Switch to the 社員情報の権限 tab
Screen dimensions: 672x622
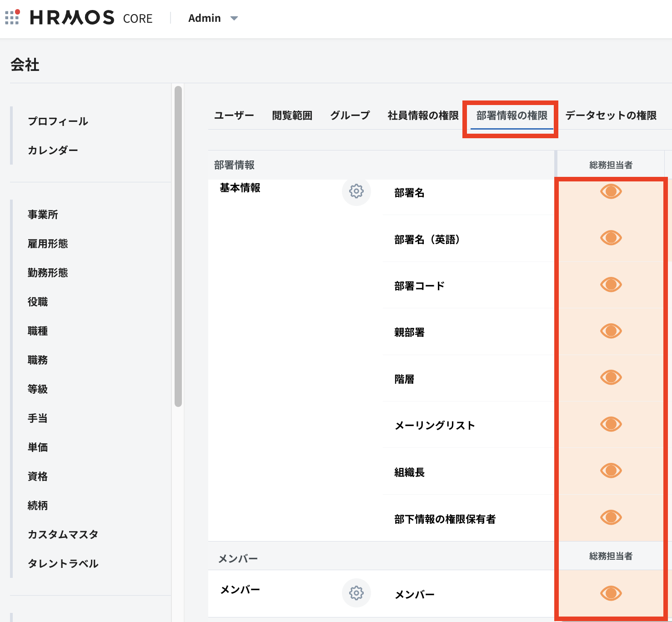point(423,115)
